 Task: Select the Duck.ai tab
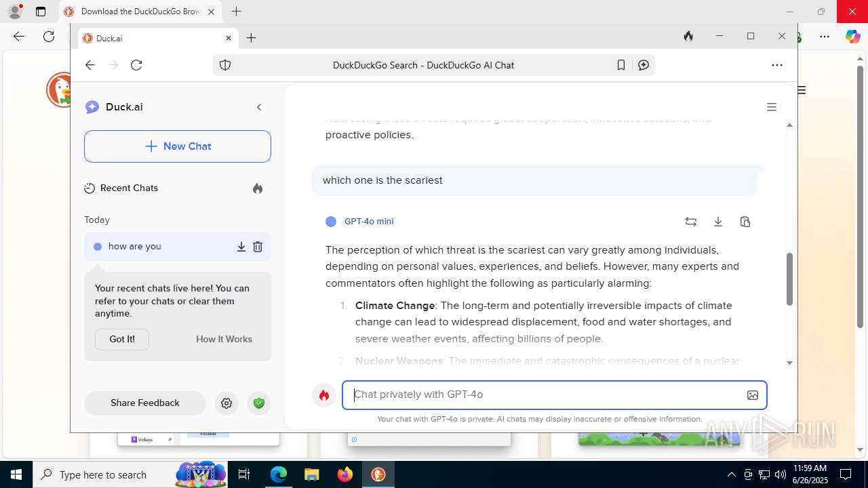click(x=157, y=38)
